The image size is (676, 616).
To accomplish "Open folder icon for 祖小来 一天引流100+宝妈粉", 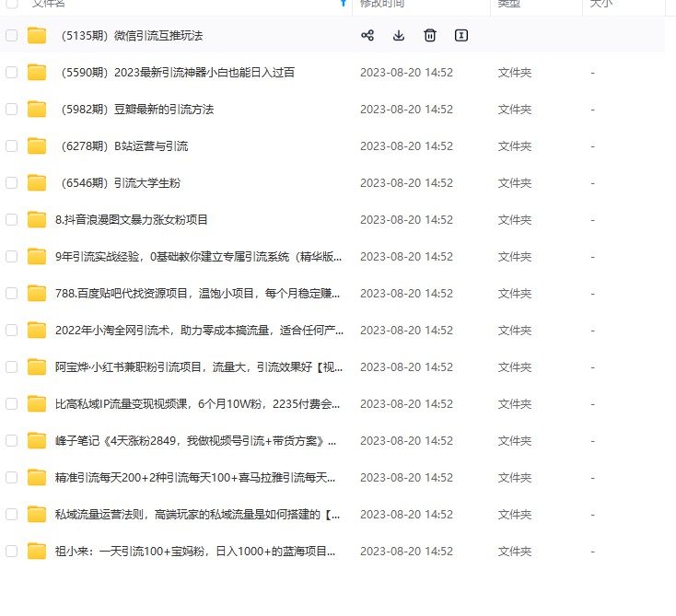I will click(37, 552).
